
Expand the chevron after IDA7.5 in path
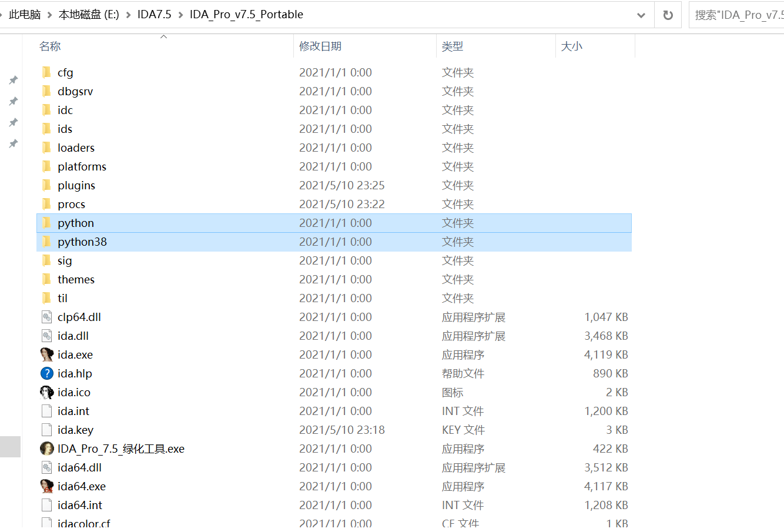pos(180,15)
